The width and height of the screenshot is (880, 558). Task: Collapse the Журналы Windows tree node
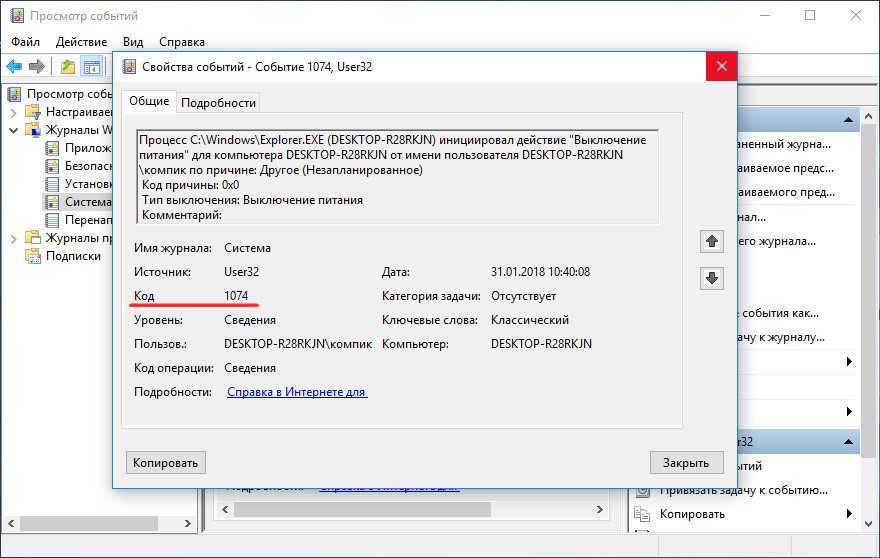[13, 130]
